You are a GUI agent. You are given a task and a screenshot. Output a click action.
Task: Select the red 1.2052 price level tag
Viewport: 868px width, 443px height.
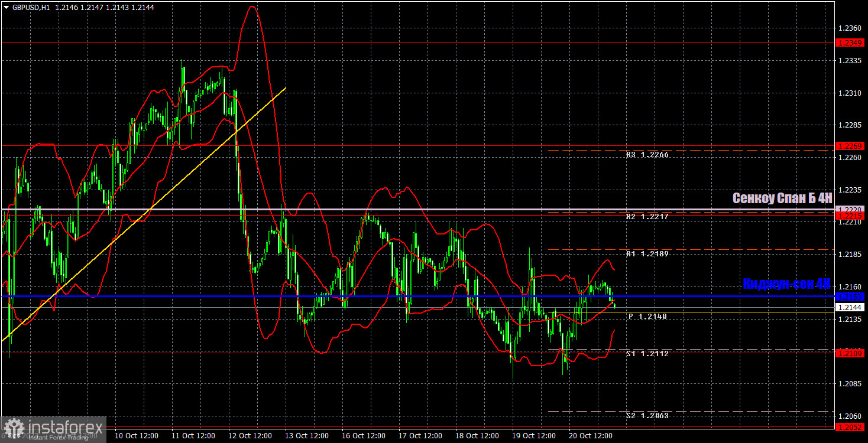[850, 426]
